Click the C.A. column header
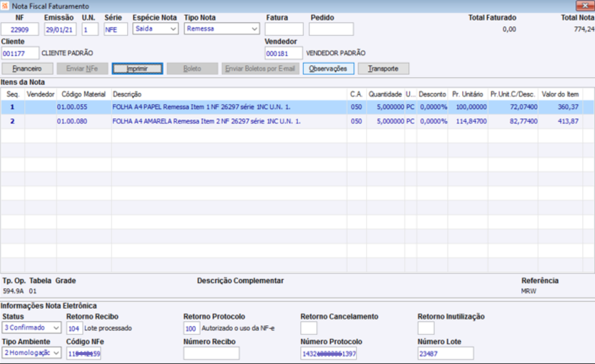Viewport: 595px width, 364px height. pyautogui.click(x=356, y=95)
